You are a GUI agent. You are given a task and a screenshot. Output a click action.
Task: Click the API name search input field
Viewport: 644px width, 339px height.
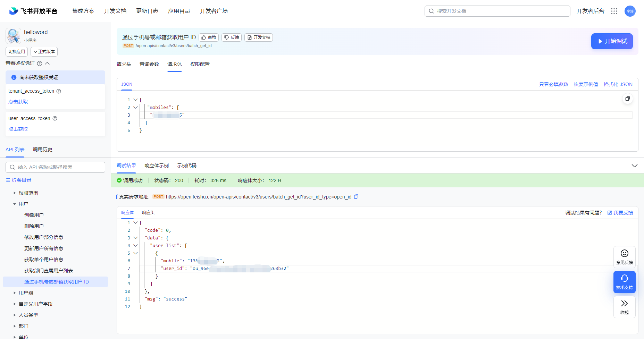point(55,167)
